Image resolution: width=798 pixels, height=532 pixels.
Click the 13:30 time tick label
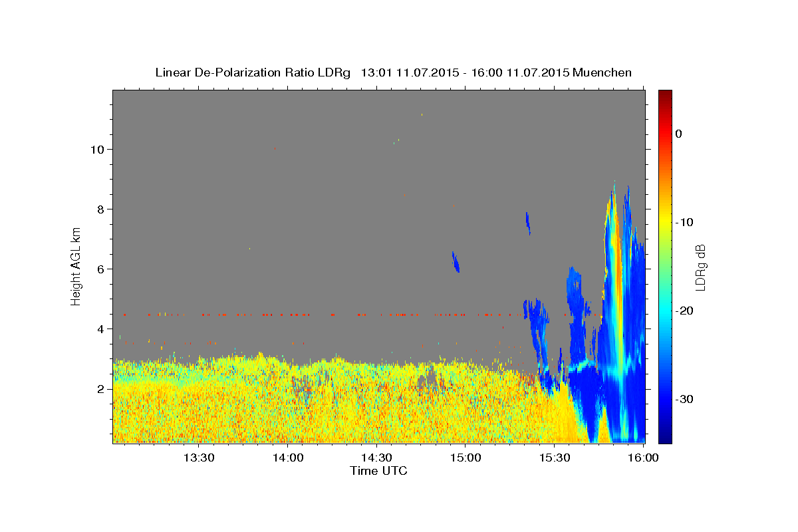click(x=198, y=458)
